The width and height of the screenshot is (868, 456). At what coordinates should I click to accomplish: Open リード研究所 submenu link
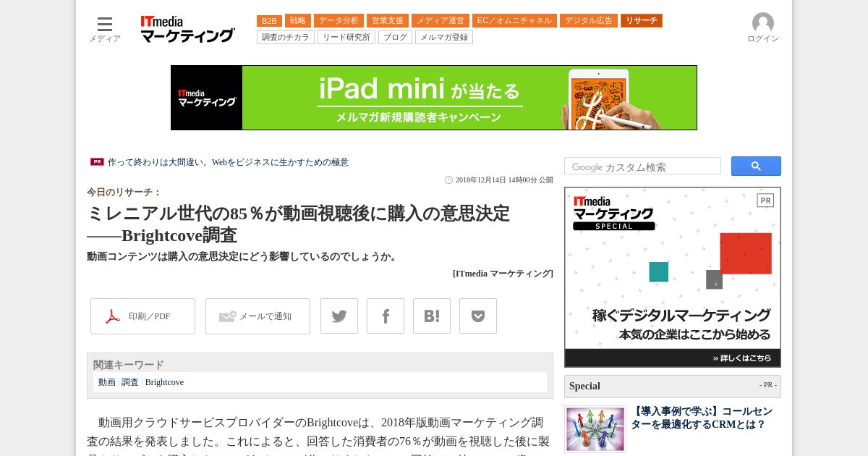pos(346,37)
